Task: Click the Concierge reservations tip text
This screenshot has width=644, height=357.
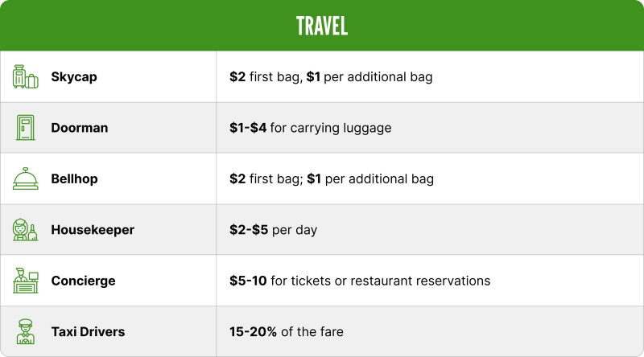Action: (360, 281)
